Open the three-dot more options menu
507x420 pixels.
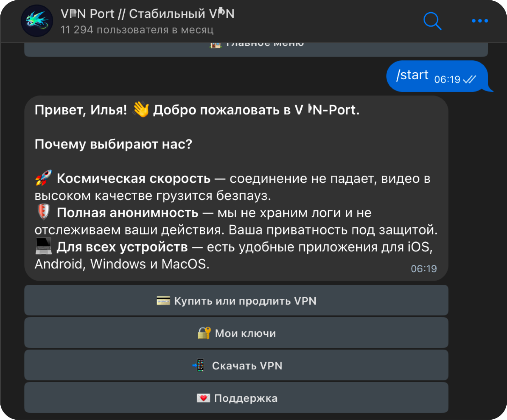[480, 21]
